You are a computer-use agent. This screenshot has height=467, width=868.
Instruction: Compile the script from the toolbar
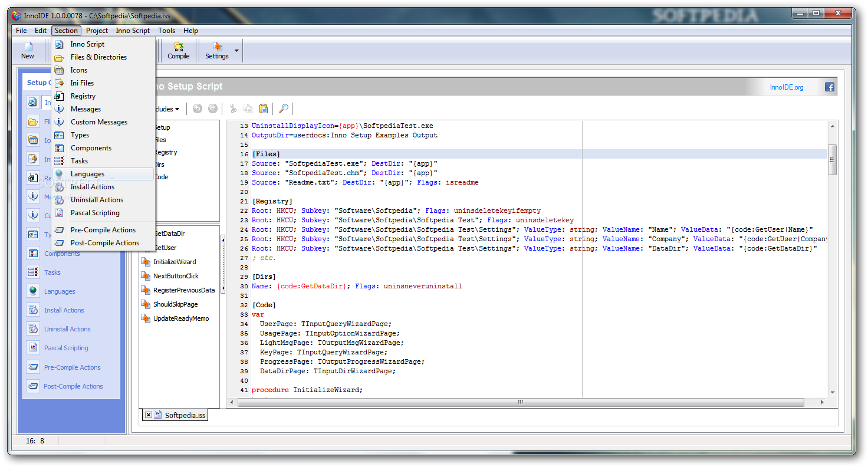coord(178,51)
